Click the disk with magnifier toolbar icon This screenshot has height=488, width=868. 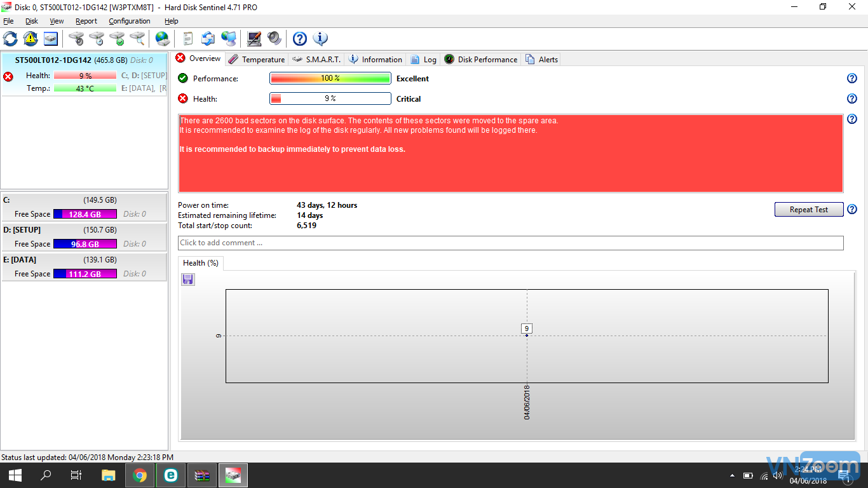[x=137, y=39]
